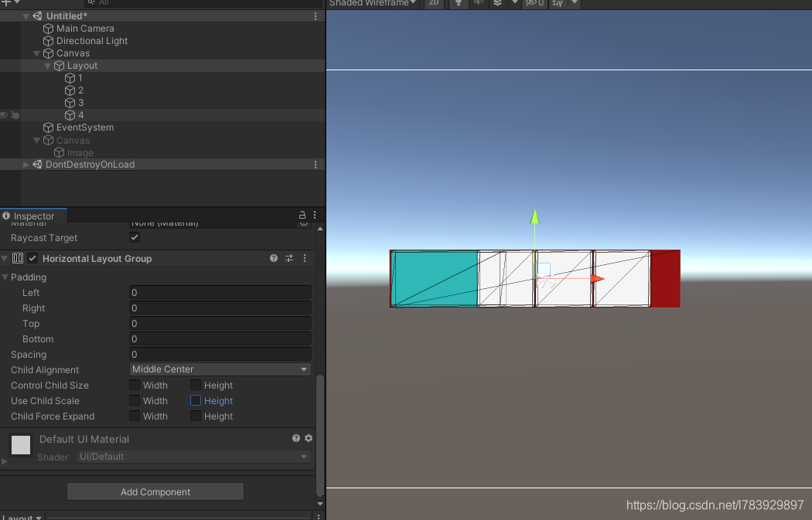The height and width of the screenshot is (520, 812).
Task: Click the Default UI Material preview swatch
Action: click(21, 445)
